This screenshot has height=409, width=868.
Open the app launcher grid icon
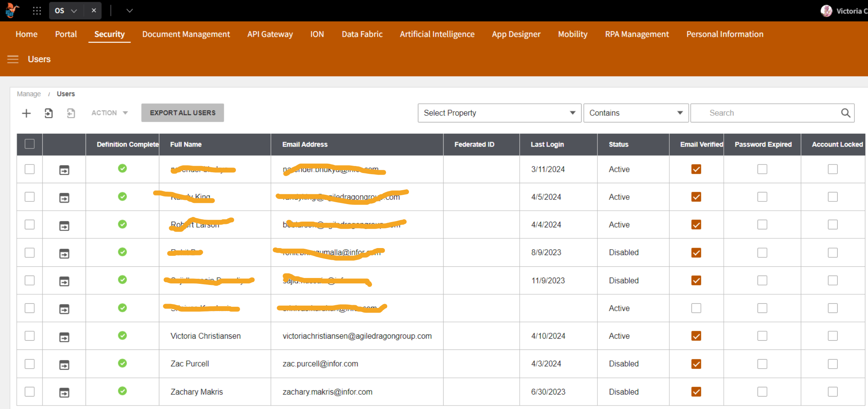[x=37, y=10]
